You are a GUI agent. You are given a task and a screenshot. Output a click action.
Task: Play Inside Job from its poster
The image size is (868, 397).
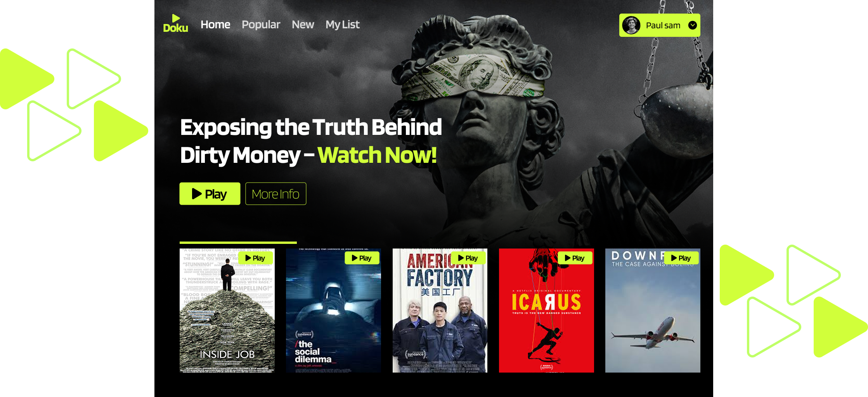pos(256,258)
